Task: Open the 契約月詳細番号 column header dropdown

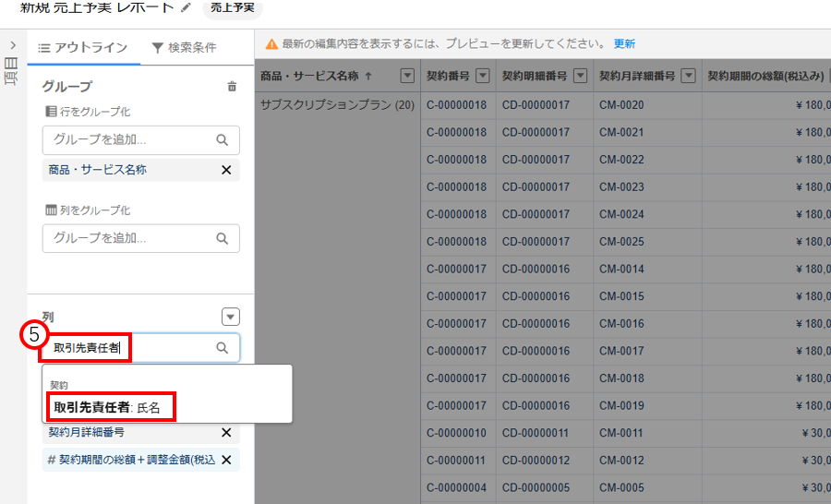Action: pos(689,76)
